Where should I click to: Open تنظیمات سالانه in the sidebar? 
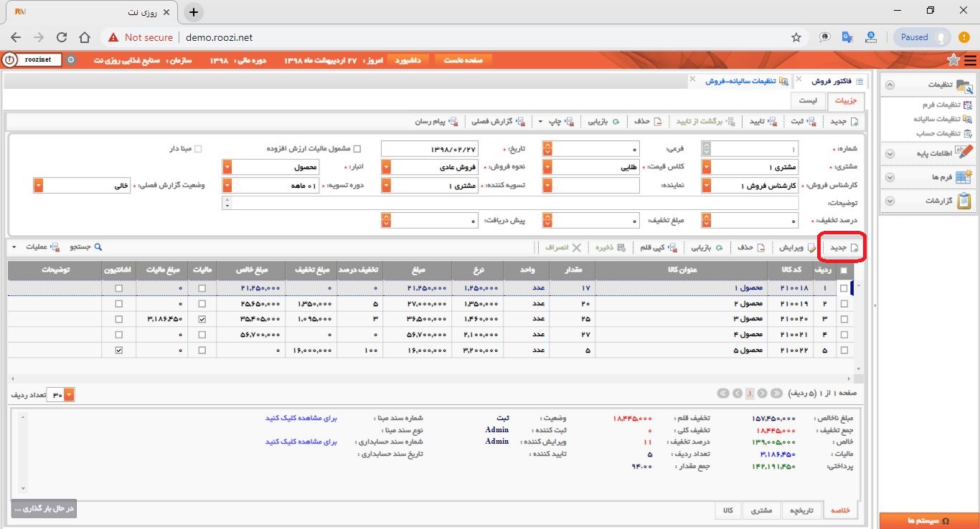(942, 119)
